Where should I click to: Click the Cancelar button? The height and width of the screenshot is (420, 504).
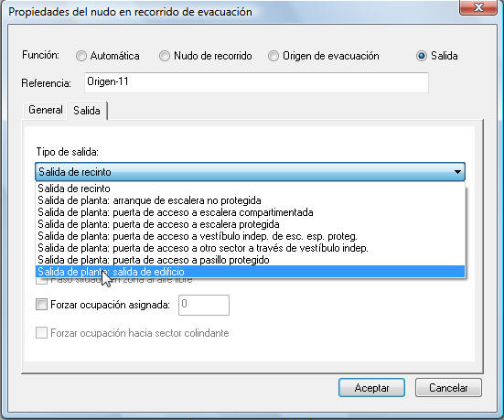pyautogui.click(x=448, y=388)
